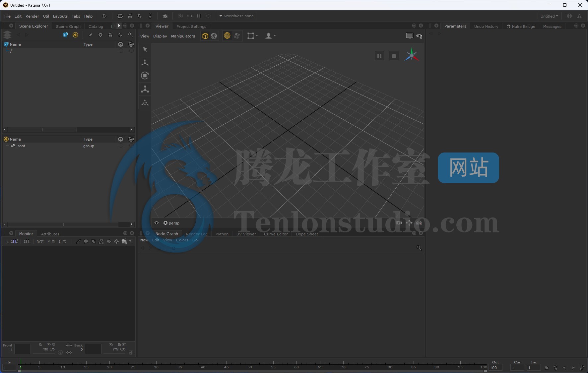Pause the Viewer render with pause button
This screenshot has height=373, width=588.
point(379,56)
